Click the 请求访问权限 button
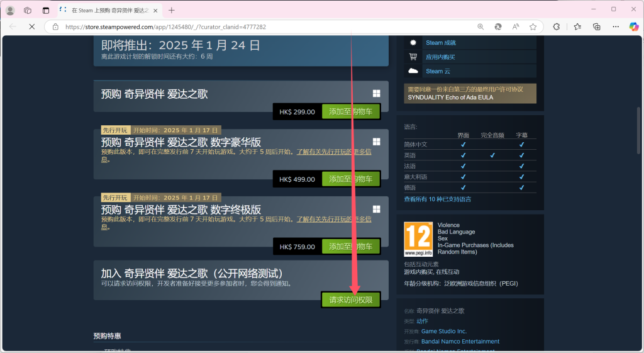 pos(351,300)
